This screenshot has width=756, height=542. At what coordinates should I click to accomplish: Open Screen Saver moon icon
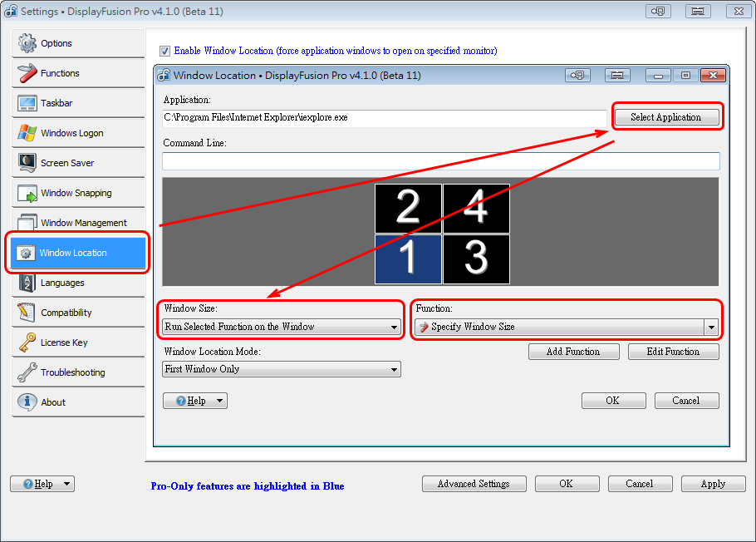tap(27, 163)
